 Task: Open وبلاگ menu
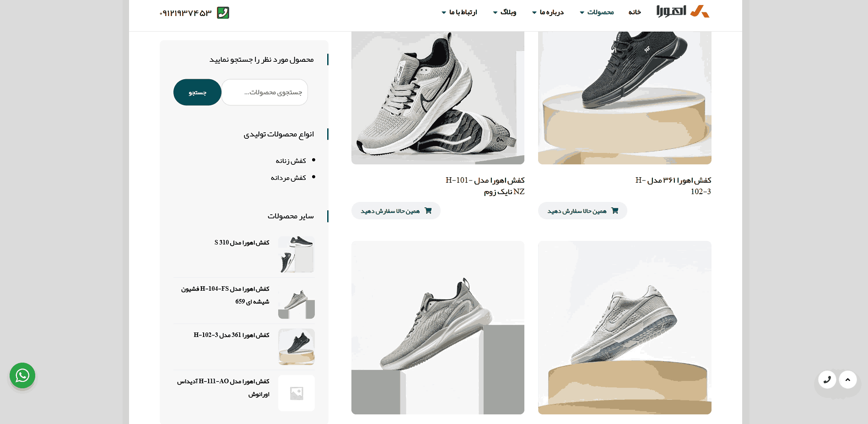coord(508,12)
